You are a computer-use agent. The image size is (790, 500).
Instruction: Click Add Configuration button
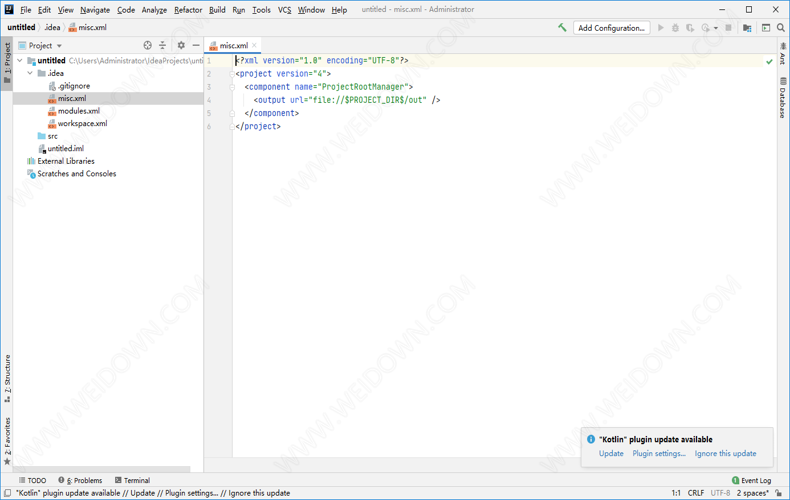click(611, 28)
